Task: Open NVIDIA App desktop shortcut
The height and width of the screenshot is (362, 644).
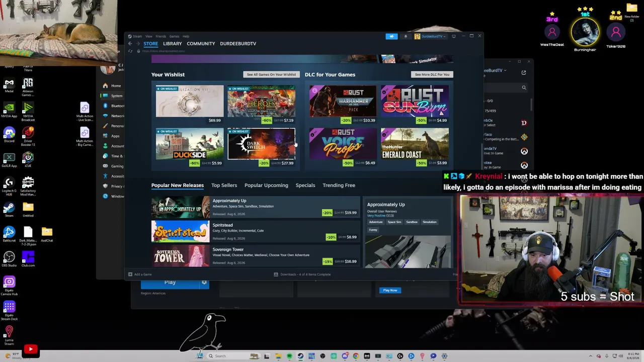Action: click(9, 110)
